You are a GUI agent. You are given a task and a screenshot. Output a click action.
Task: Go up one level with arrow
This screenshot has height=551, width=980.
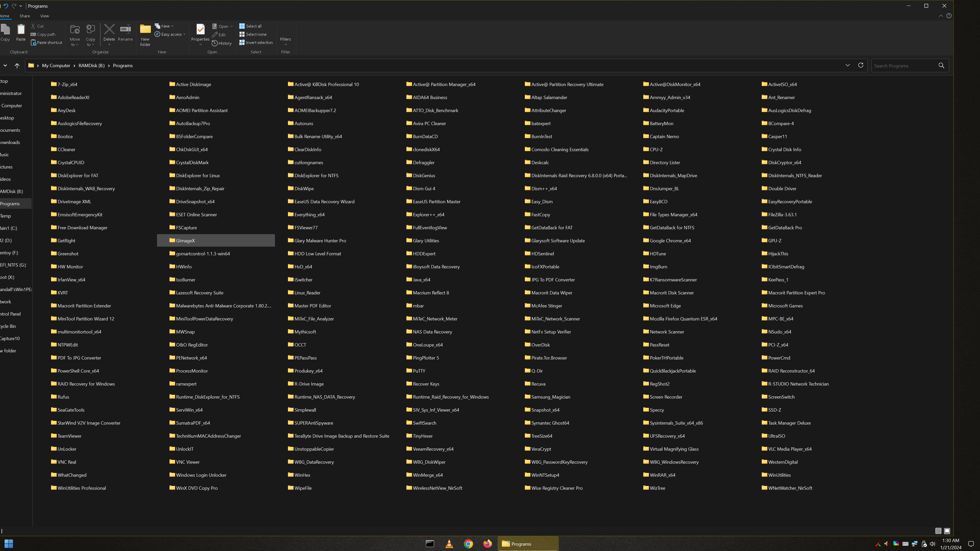(x=17, y=65)
